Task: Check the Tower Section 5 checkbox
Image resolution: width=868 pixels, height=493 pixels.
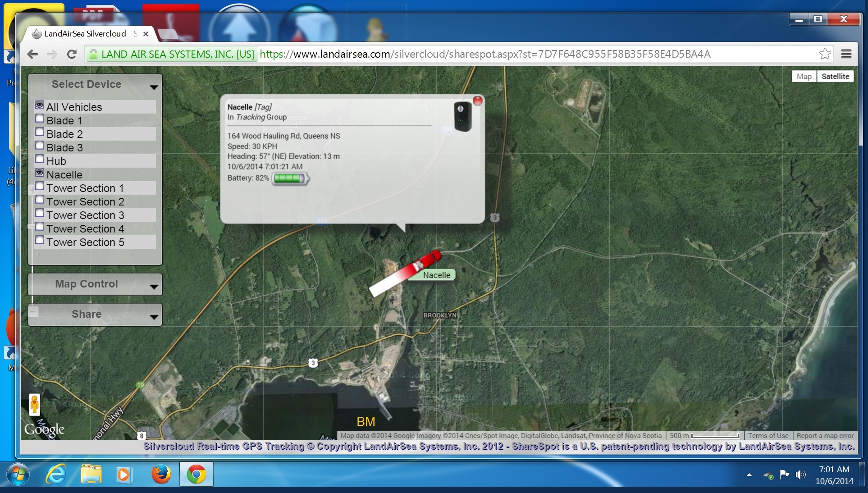Action: pos(39,240)
